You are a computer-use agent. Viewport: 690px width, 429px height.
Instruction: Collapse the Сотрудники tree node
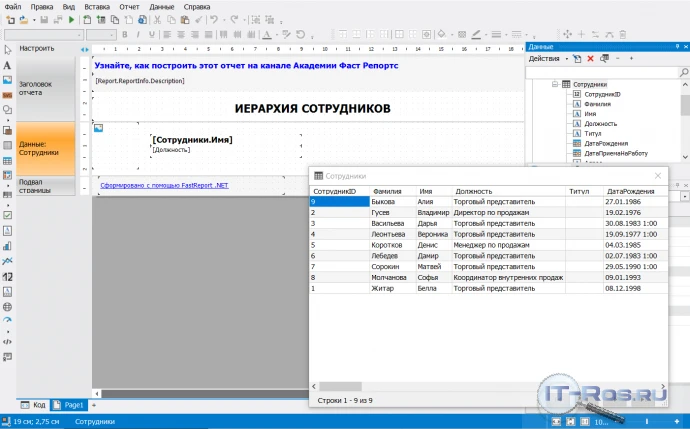[555, 84]
